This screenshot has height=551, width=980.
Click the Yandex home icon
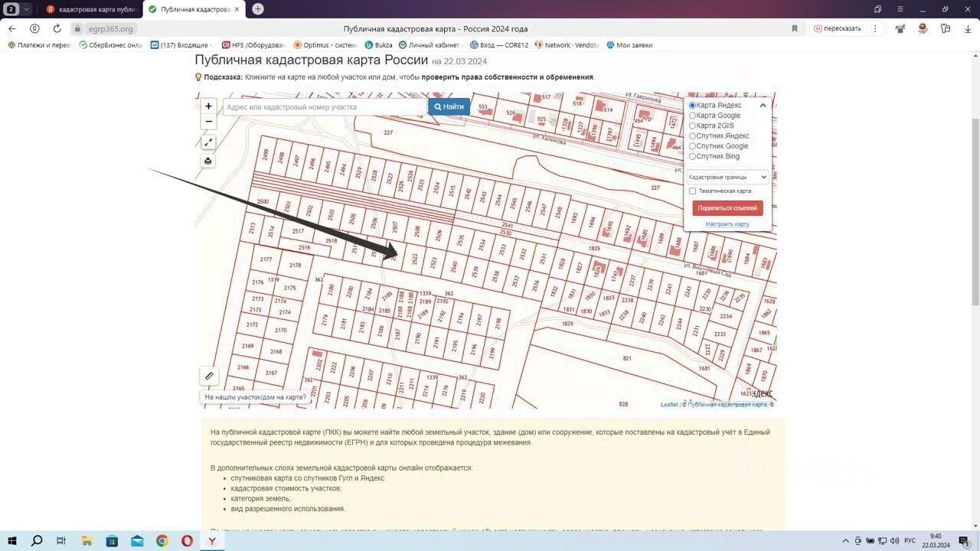pyautogui.click(x=34, y=28)
